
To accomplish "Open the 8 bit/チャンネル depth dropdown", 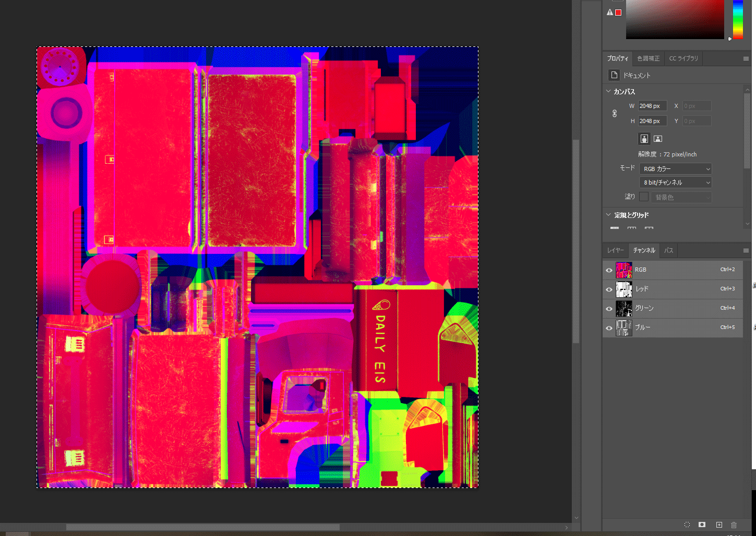I will tap(675, 182).
